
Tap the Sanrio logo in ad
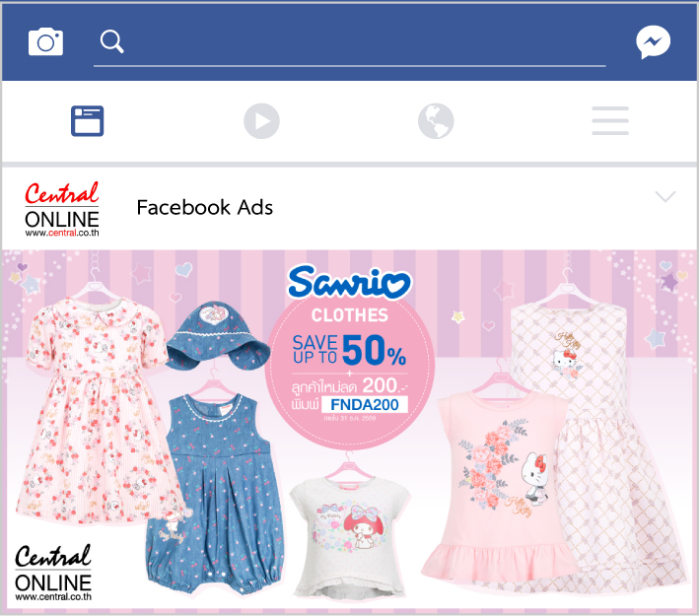pyautogui.click(x=350, y=282)
